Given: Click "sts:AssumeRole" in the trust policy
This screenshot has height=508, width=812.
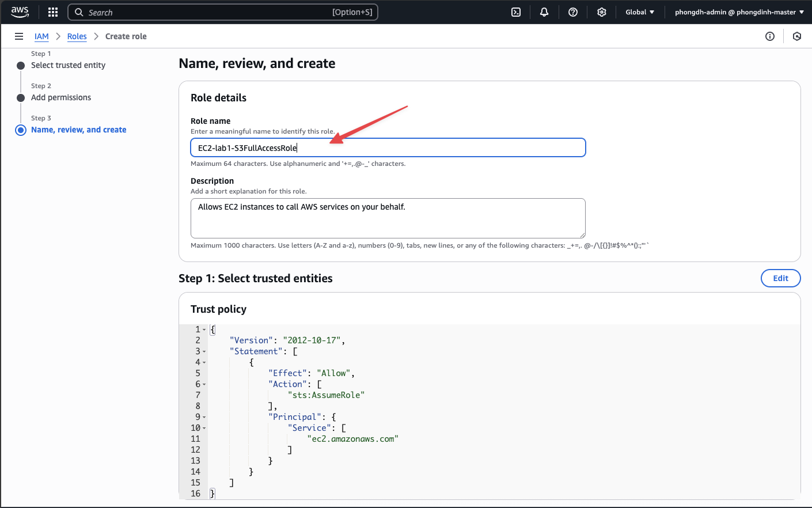Looking at the screenshot, I should pos(327,395).
